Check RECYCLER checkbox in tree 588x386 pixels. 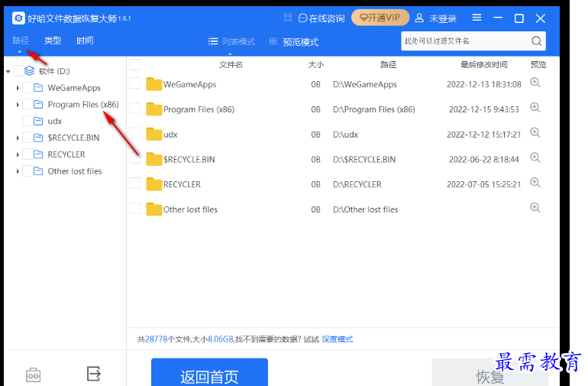click(x=27, y=154)
